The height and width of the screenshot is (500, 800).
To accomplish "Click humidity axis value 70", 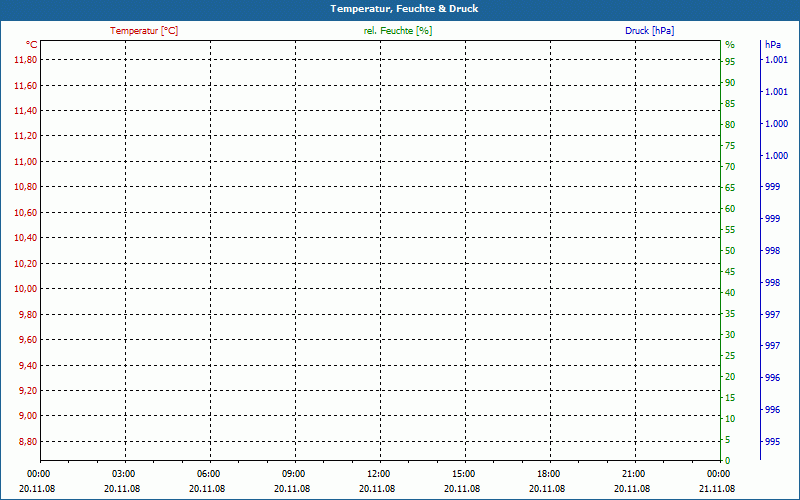I will pyautogui.click(x=730, y=166).
